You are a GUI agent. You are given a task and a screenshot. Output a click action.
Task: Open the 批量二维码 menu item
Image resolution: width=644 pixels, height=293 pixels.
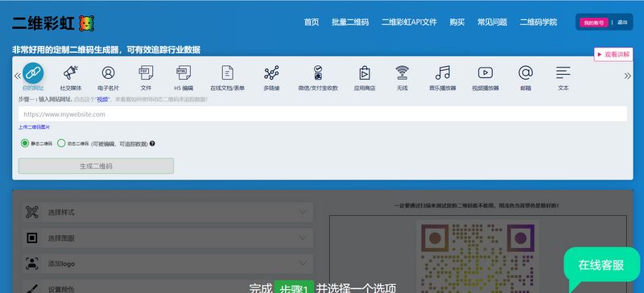click(x=350, y=23)
